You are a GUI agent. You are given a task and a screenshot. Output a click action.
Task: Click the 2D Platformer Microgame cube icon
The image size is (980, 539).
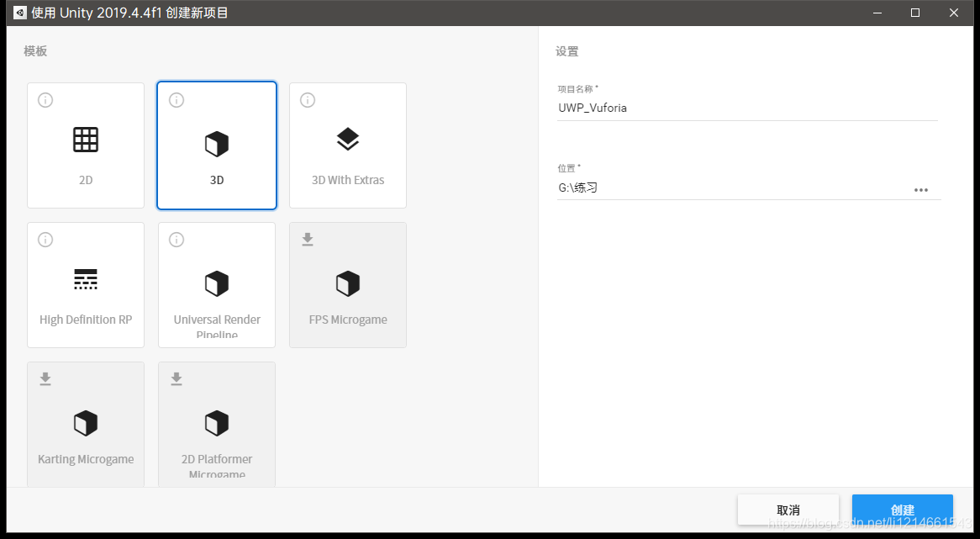(x=217, y=423)
